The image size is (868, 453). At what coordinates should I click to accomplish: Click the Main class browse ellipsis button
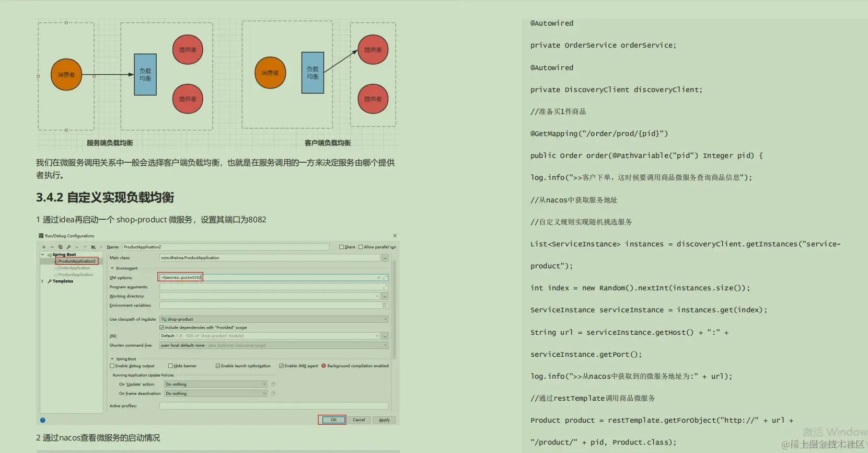point(385,258)
